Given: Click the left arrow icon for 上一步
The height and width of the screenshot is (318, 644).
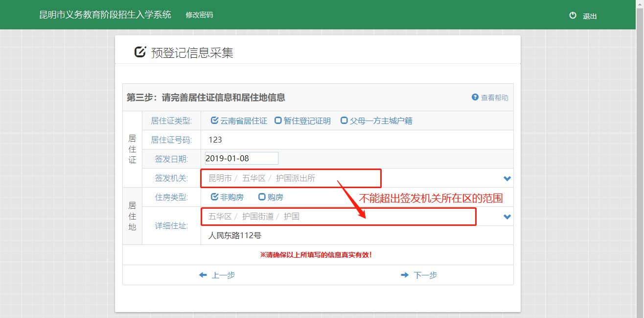Looking at the screenshot, I should [x=203, y=275].
